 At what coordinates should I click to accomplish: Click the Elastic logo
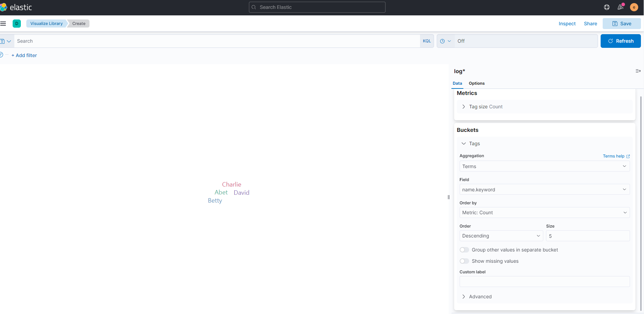[x=16, y=7]
